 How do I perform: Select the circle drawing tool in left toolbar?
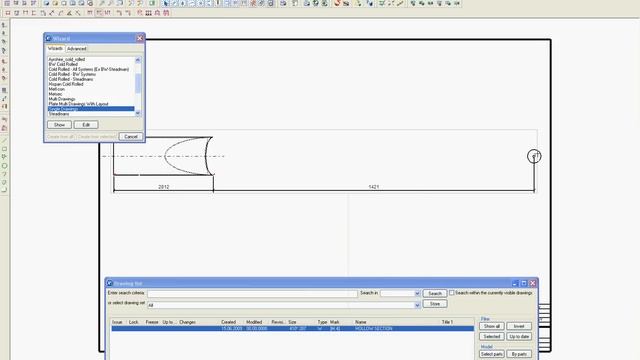(x=4, y=166)
